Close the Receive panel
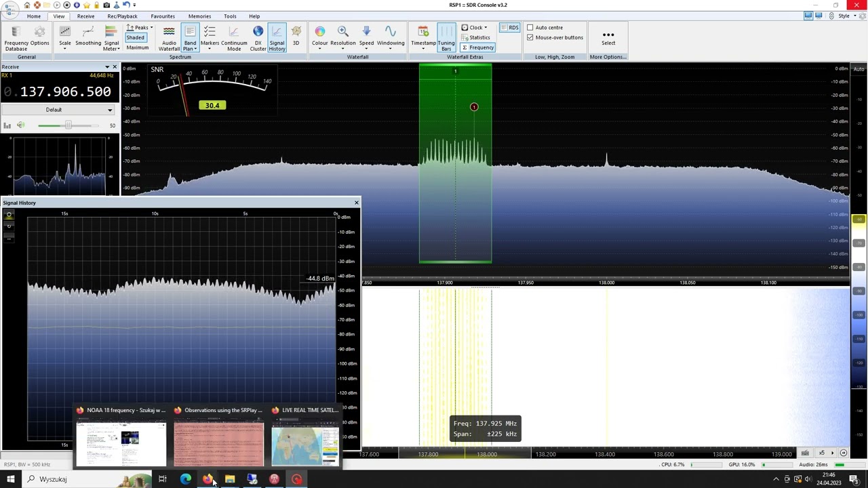The width and height of the screenshot is (868, 488). [115, 67]
